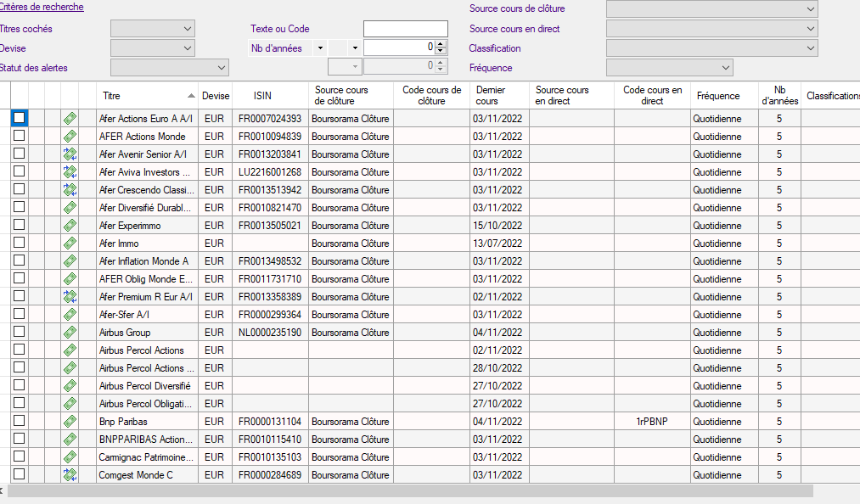Click the green banknote icon for Afer Actions Euro A A/I
This screenshot has width=860, height=504.
tap(70, 119)
